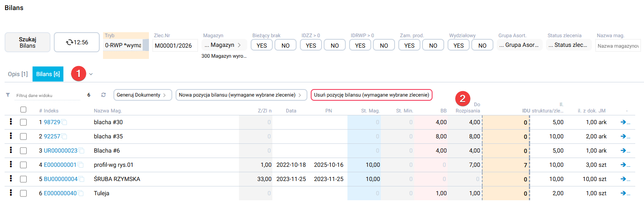Copy index 92257 using copy icon

(65, 136)
